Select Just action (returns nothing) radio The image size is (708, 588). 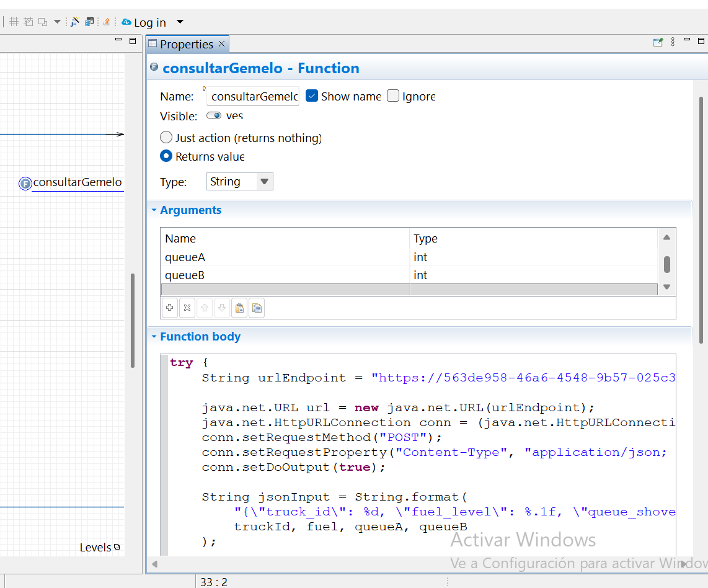[166, 137]
